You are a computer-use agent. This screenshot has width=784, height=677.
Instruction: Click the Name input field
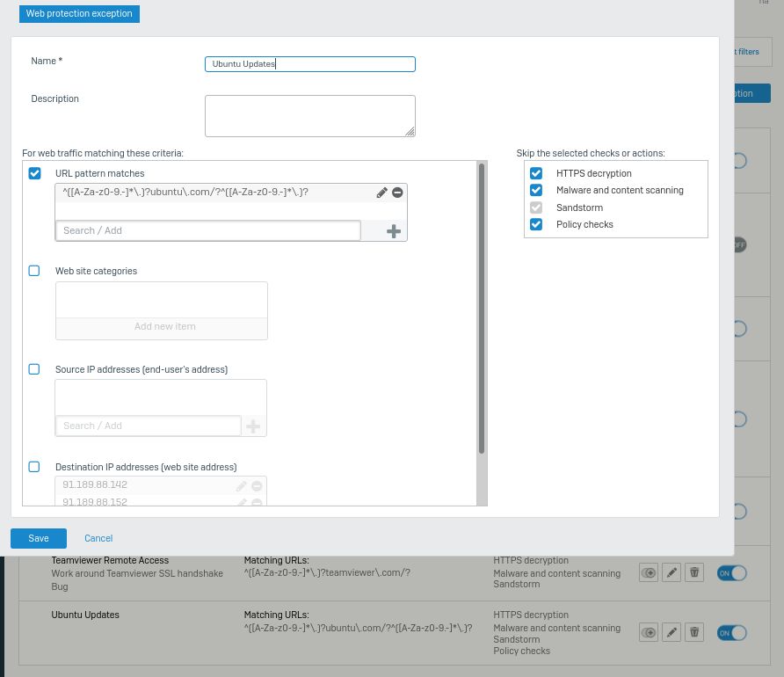tap(310, 64)
